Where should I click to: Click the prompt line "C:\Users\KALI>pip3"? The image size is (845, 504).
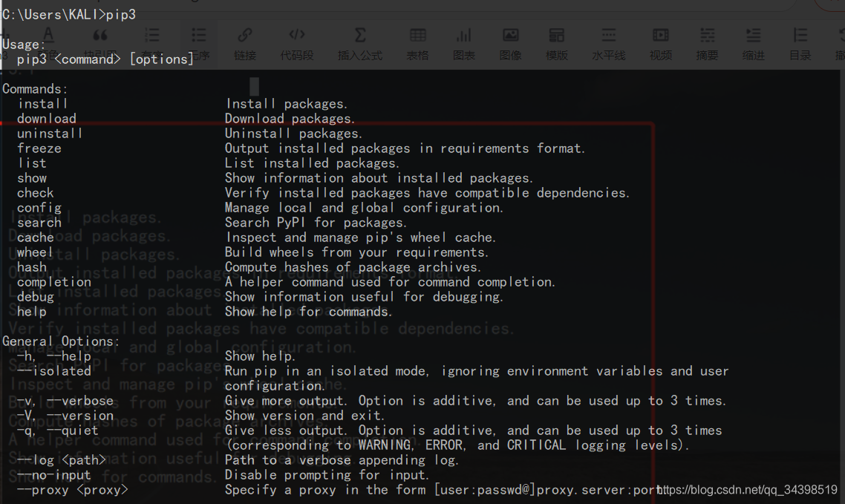69,15
